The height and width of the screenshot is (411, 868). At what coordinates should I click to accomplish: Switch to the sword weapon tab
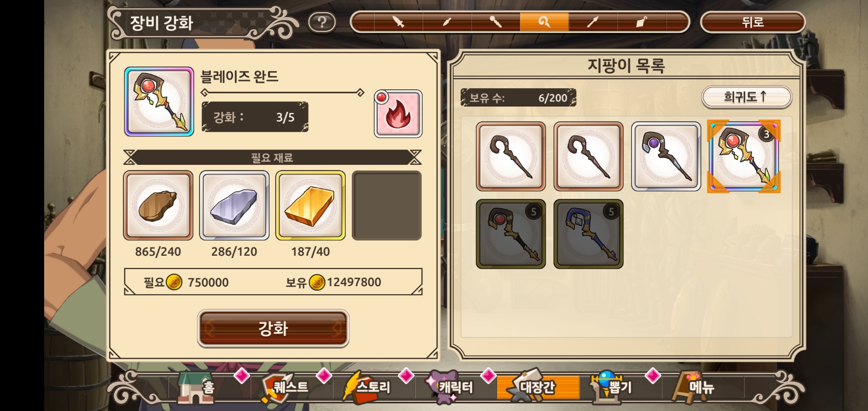[398, 22]
